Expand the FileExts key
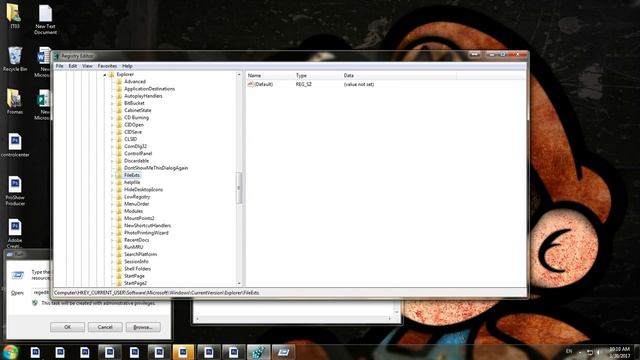640x360 pixels. pos(113,175)
